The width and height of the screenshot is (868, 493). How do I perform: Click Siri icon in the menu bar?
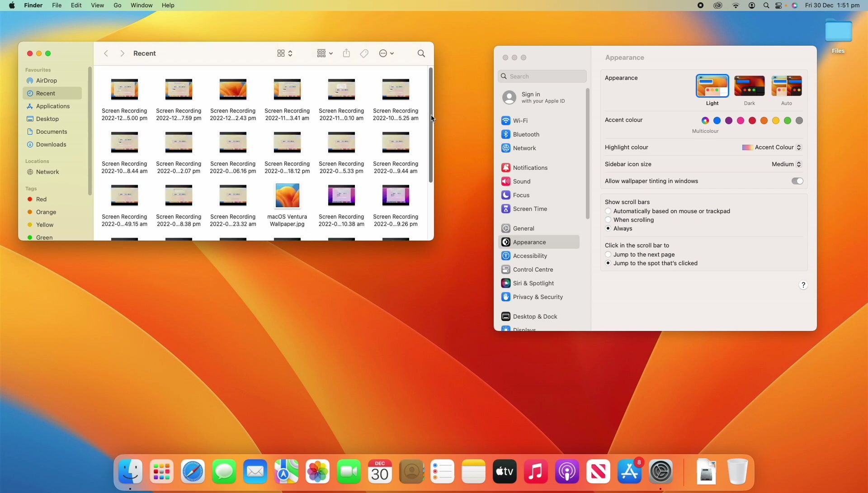tap(795, 5)
